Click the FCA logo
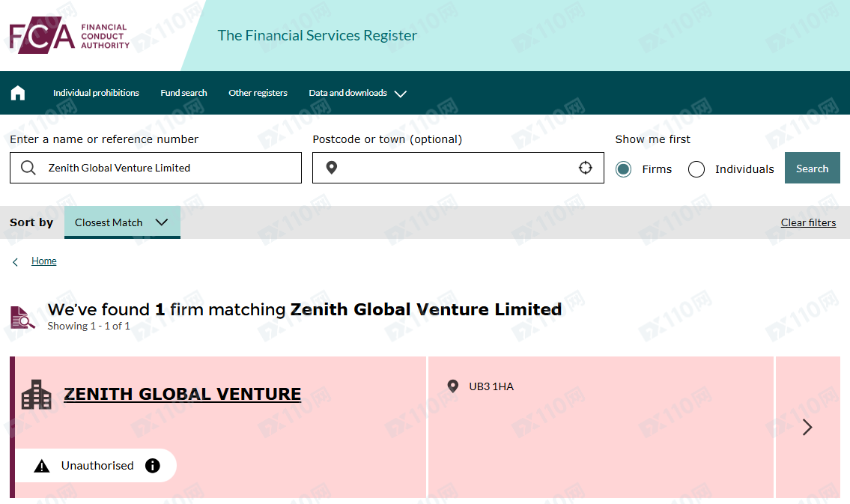The width and height of the screenshot is (850, 504). (x=70, y=36)
